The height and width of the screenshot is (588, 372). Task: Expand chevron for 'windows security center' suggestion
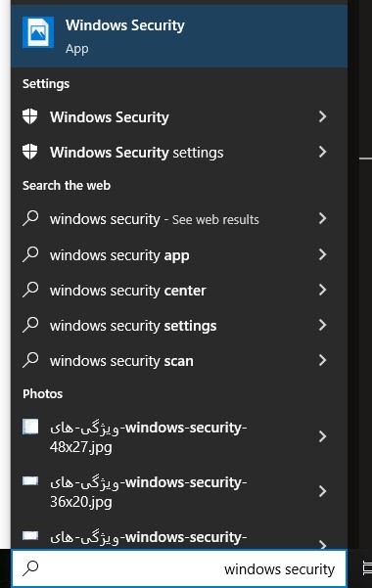pos(322,290)
